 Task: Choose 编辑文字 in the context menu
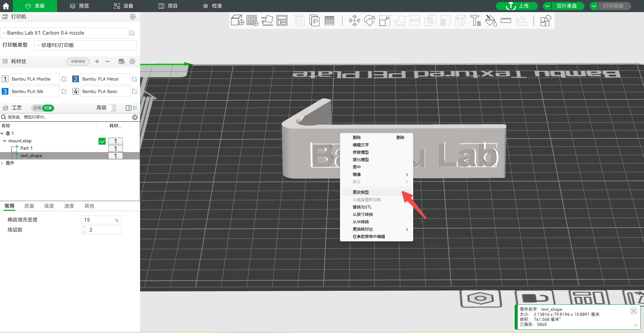361,145
